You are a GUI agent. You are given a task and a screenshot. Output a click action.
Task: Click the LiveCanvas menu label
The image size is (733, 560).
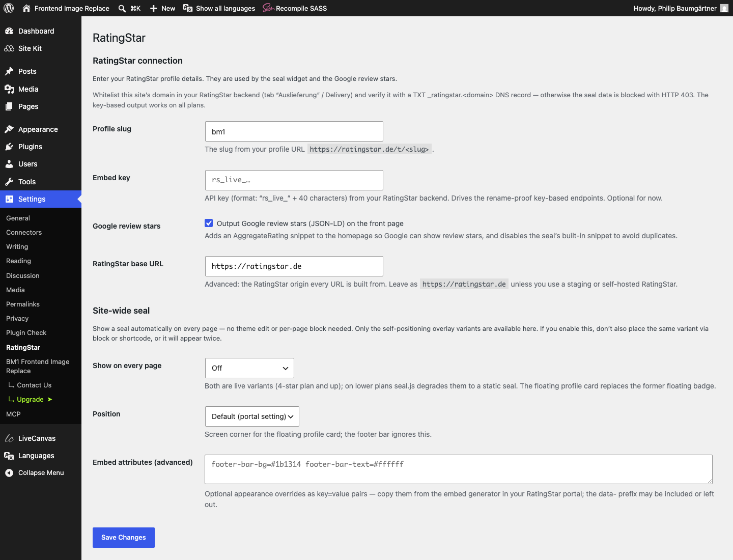[x=37, y=438]
